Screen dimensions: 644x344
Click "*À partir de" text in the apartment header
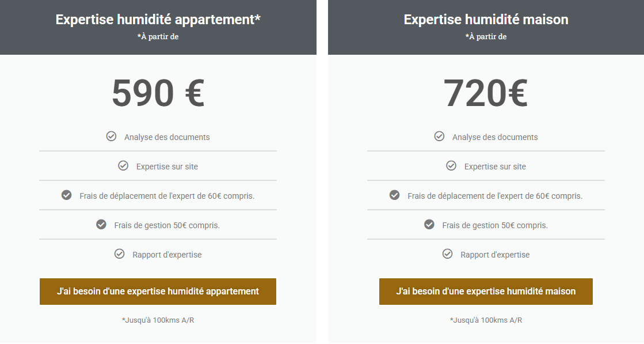[x=158, y=36]
